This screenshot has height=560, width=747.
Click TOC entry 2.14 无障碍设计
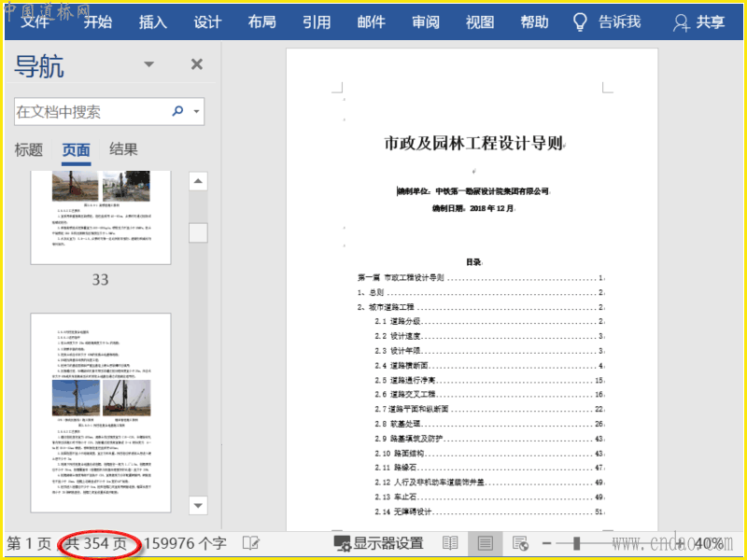click(489, 511)
